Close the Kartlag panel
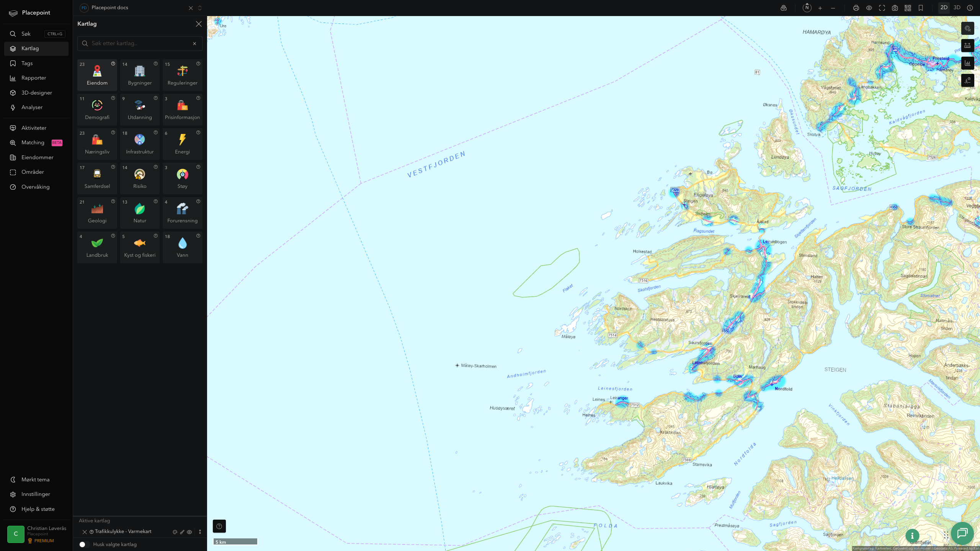 (199, 24)
